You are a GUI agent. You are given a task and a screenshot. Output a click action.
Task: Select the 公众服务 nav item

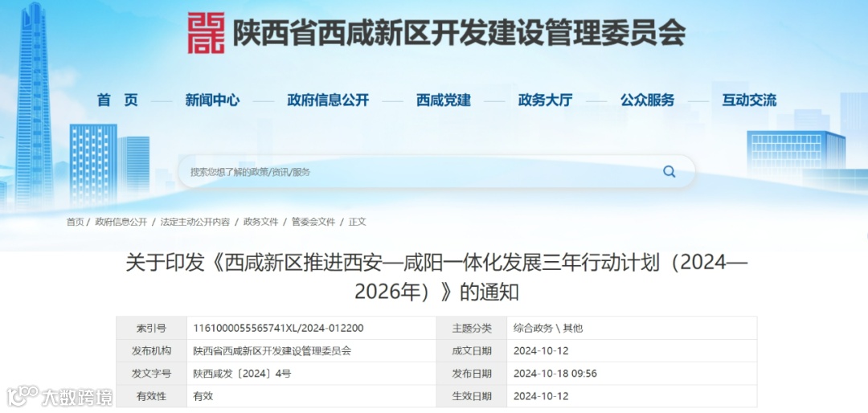pos(647,100)
